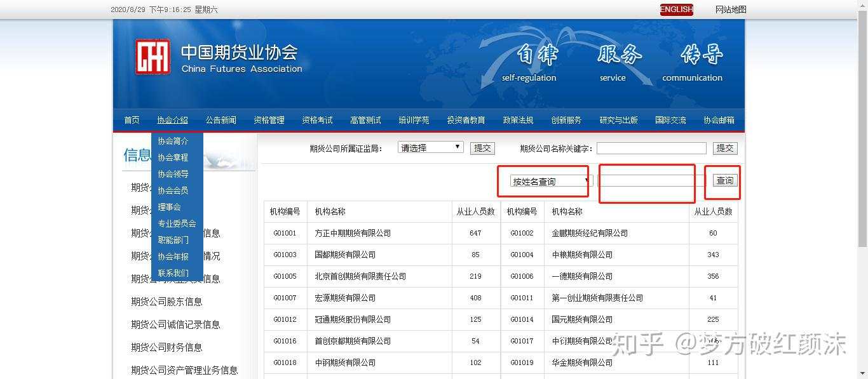Viewport: 868px width, 379px height.
Task: Open 协会邮箱 in the navigation bar
Action: pyautogui.click(x=719, y=120)
